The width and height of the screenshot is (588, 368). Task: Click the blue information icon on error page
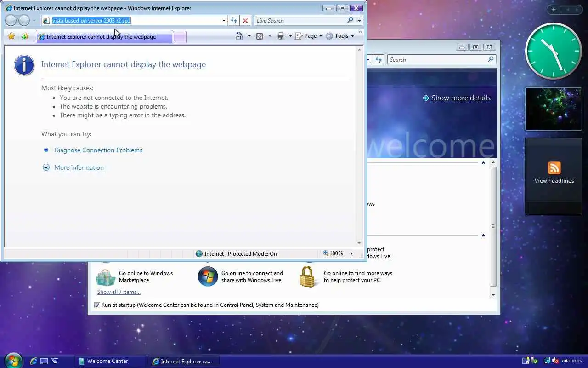tap(24, 65)
